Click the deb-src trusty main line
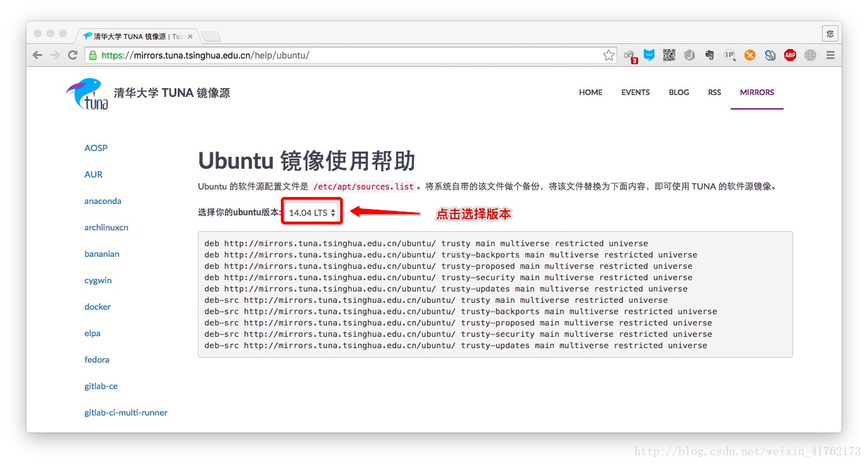 [x=436, y=300]
